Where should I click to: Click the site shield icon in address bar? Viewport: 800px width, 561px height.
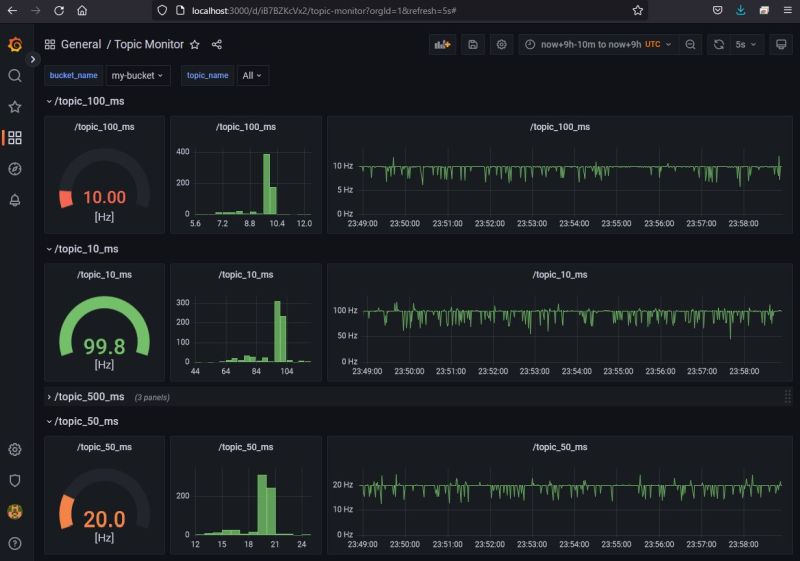pos(162,10)
